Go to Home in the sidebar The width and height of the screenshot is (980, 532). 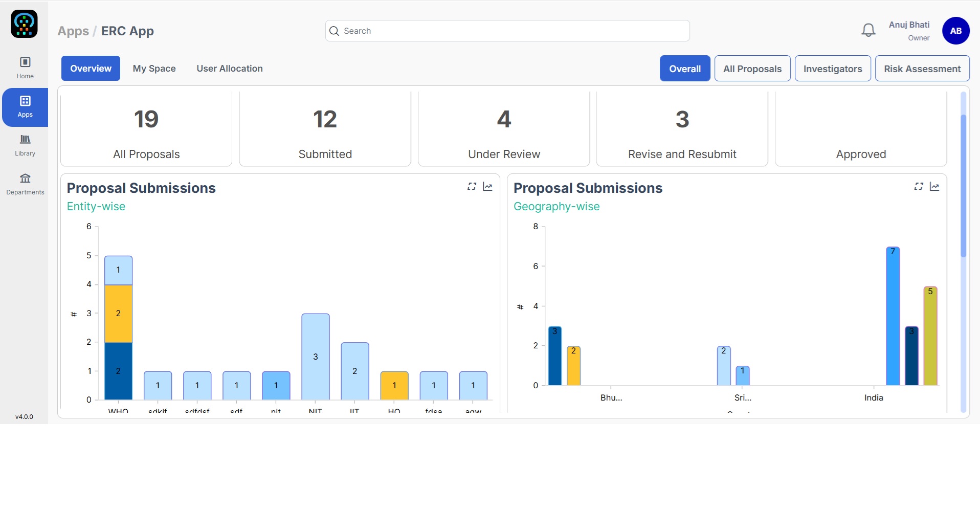[25, 68]
